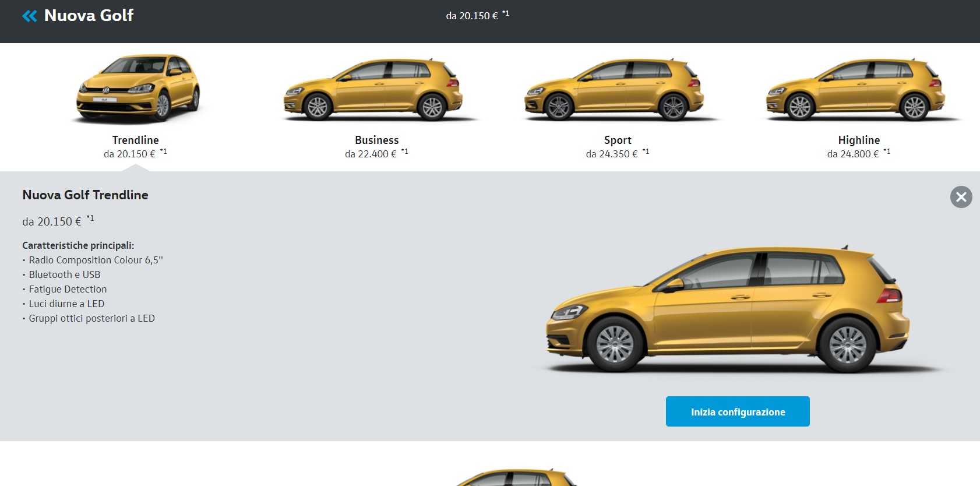
Task: Click the Highline price da 24.800 €
Action: (x=853, y=154)
